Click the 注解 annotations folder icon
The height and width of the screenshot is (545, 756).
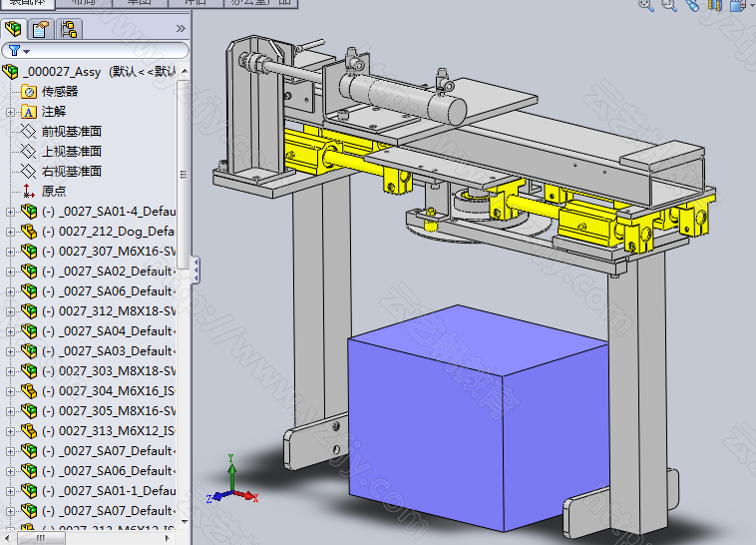(29, 112)
